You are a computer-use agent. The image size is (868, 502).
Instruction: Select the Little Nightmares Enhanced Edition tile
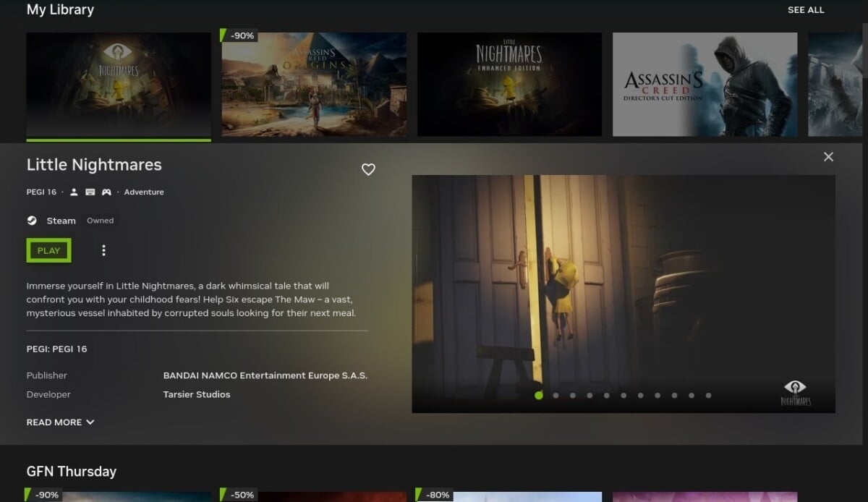pos(509,85)
